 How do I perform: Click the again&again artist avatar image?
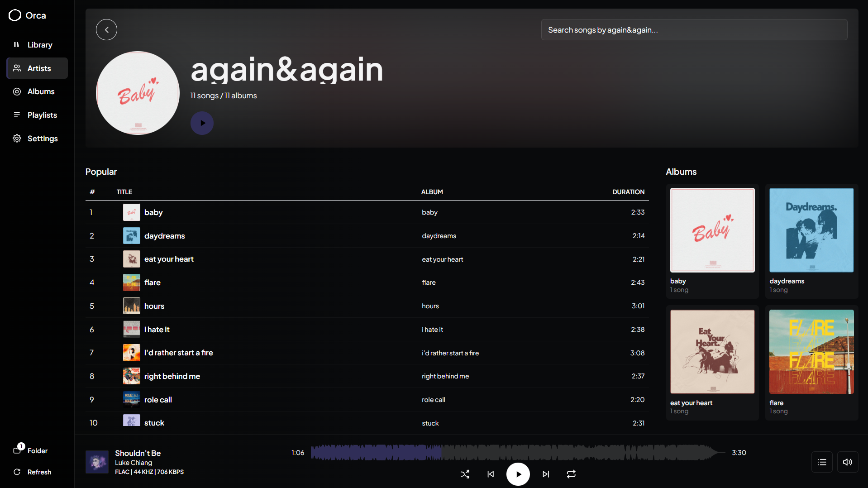[x=138, y=93]
